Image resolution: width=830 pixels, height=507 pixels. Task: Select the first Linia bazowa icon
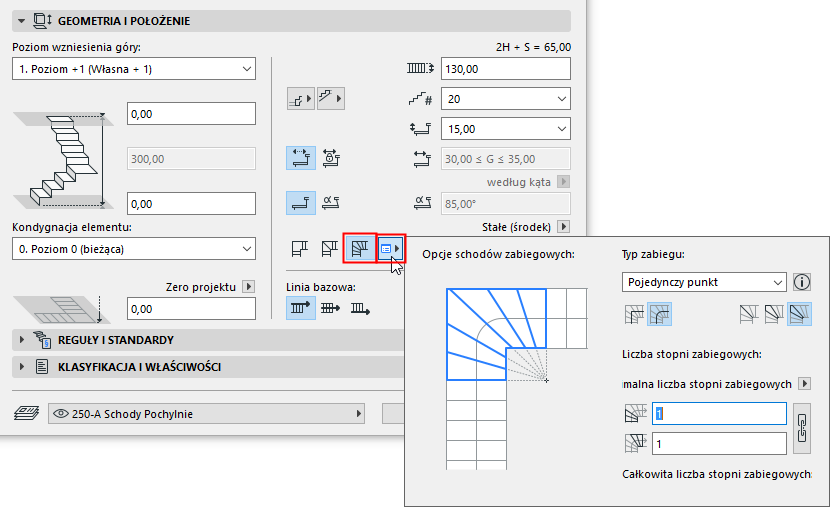click(x=300, y=309)
